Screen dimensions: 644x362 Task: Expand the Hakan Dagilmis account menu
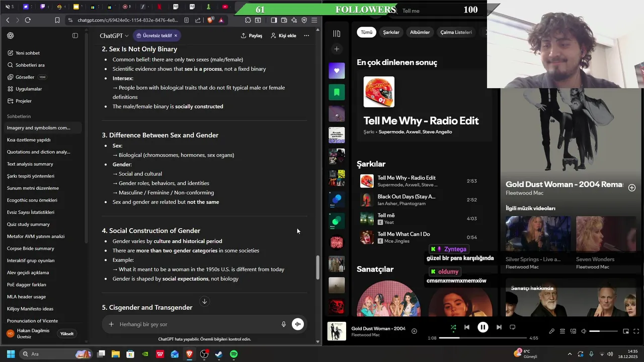[x=28, y=333]
